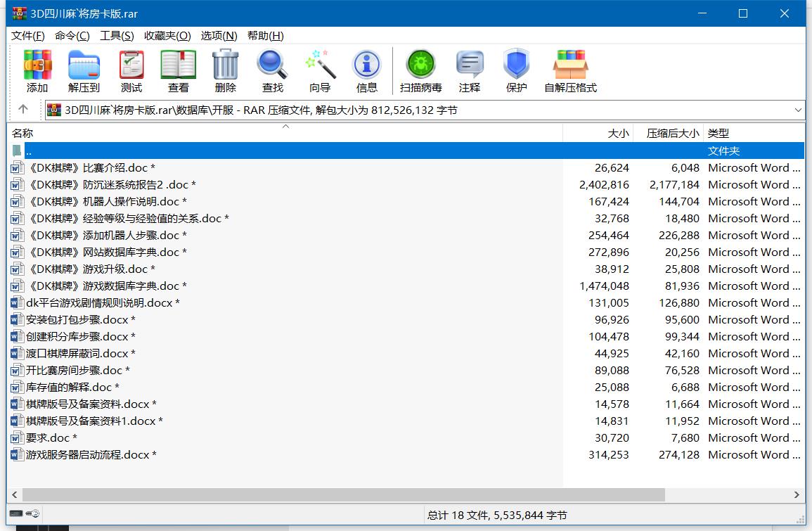Open the 选项 (Options) menu

click(218, 35)
